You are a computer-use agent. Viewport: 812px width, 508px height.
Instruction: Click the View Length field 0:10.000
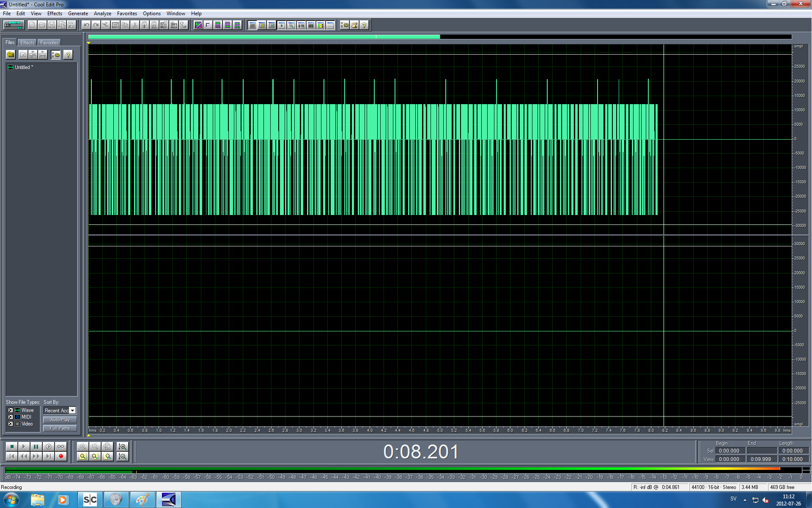(x=793, y=459)
